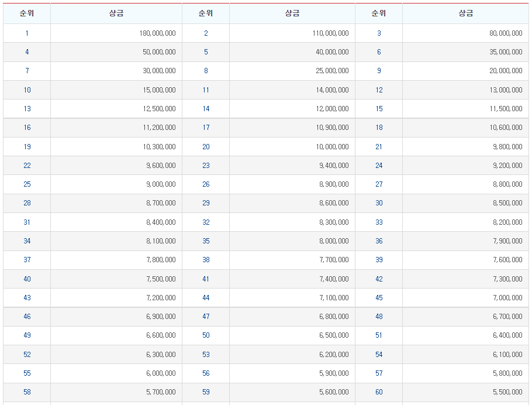
Task: Select rank 44 cell
Action: click(x=206, y=298)
